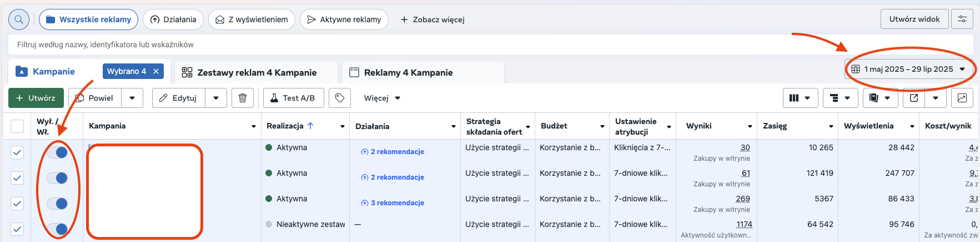Click the sort arrow next to Realizacja
Screen dimensions: 980x242
click(x=310, y=126)
